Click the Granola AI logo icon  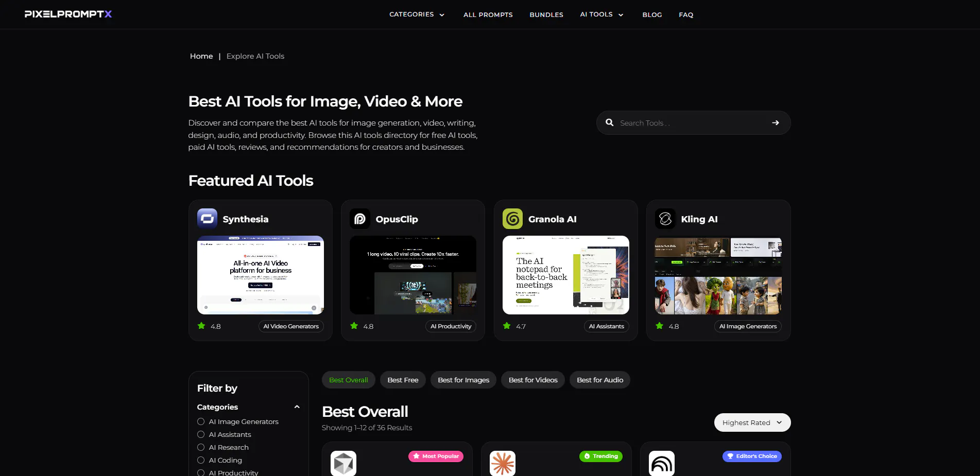point(512,219)
